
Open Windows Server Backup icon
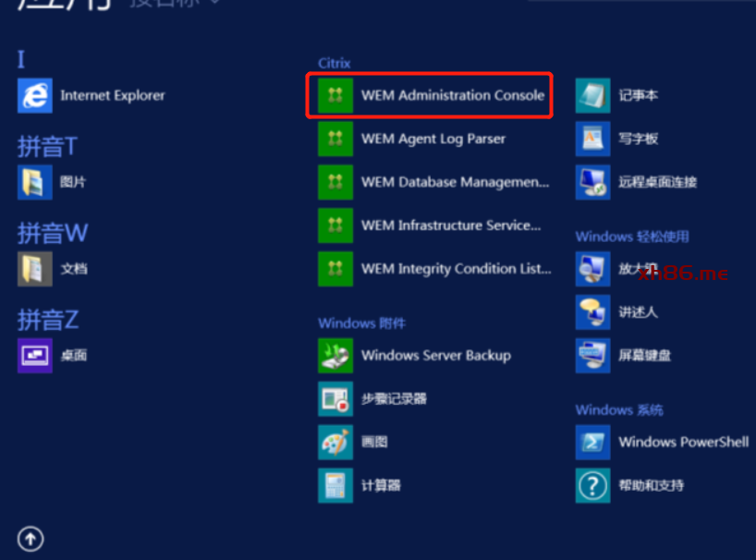335,356
